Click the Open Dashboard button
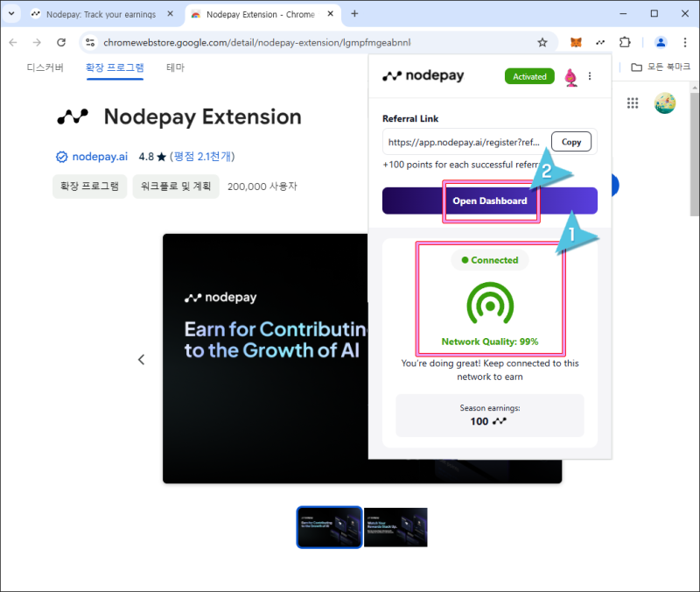700x592 pixels. pyautogui.click(x=490, y=201)
